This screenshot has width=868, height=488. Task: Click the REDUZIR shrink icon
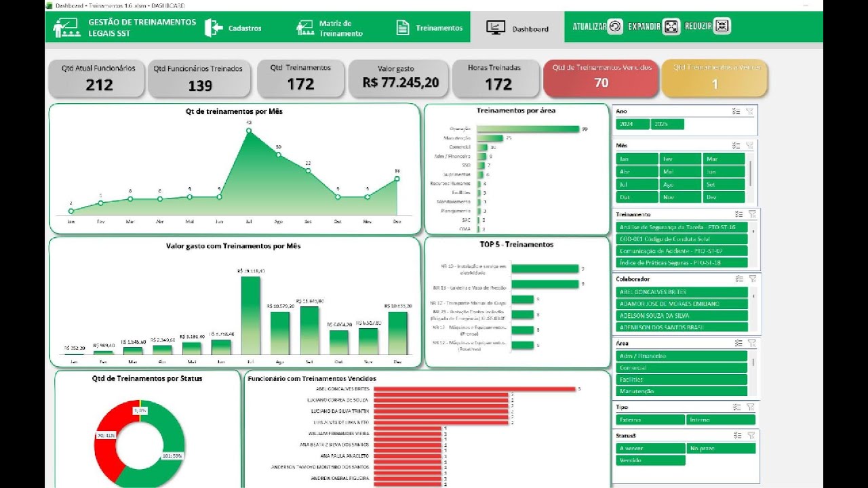coord(722,26)
